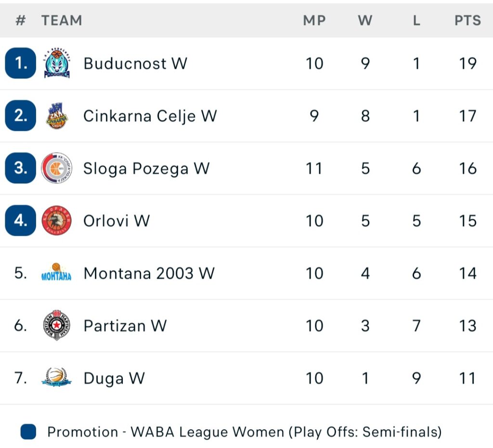
Task: Open the Cinkarna Celje W team logo
Action: pyautogui.click(x=57, y=115)
